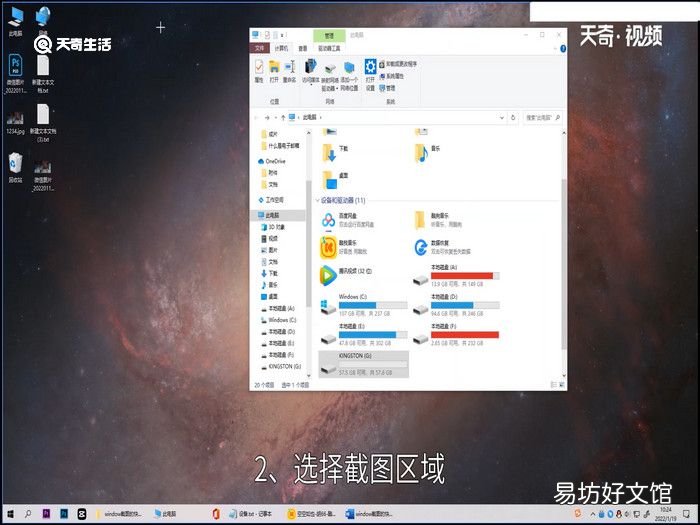Screen dimensions: 700x525
Task: Open the red File tab
Action: point(259,48)
